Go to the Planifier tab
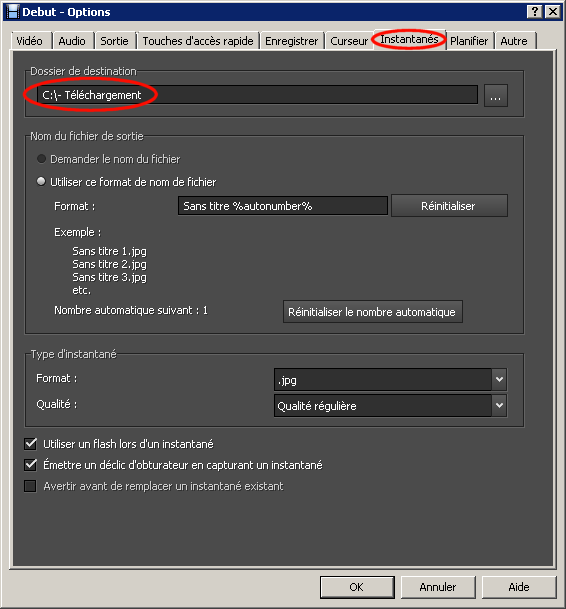Viewport: 566px width, 609px height. point(469,41)
